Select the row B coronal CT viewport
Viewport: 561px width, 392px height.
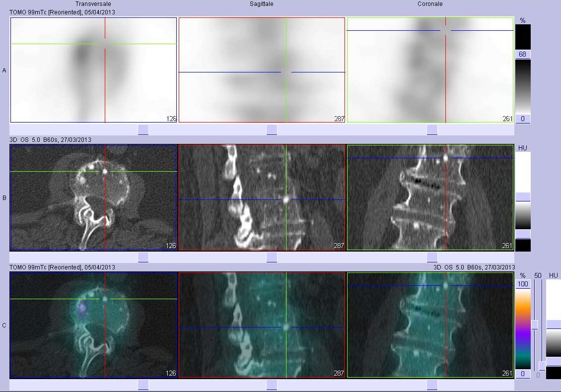coord(430,197)
